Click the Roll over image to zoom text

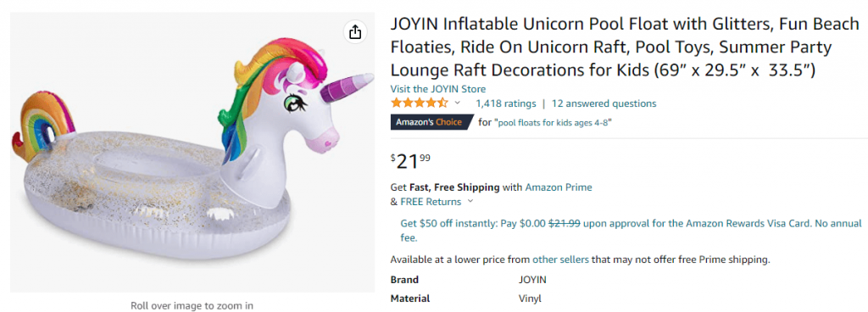click(192, 305)
